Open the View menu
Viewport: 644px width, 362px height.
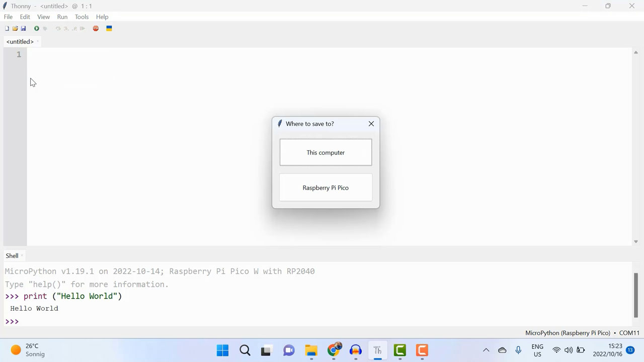[x=43, y=17]
